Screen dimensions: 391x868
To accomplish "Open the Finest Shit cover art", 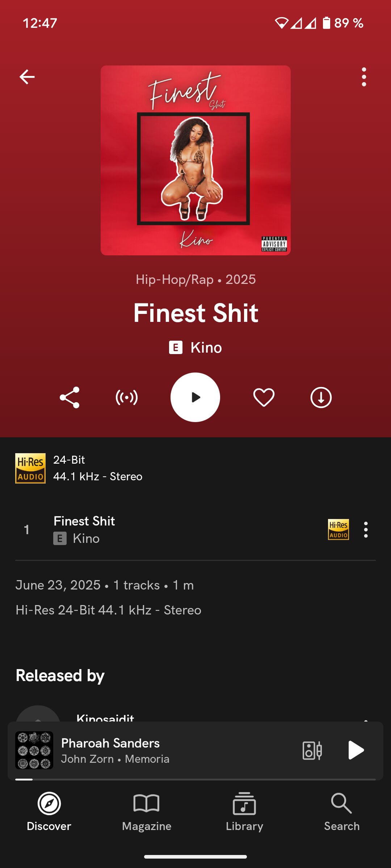I will tap(195, 160).
